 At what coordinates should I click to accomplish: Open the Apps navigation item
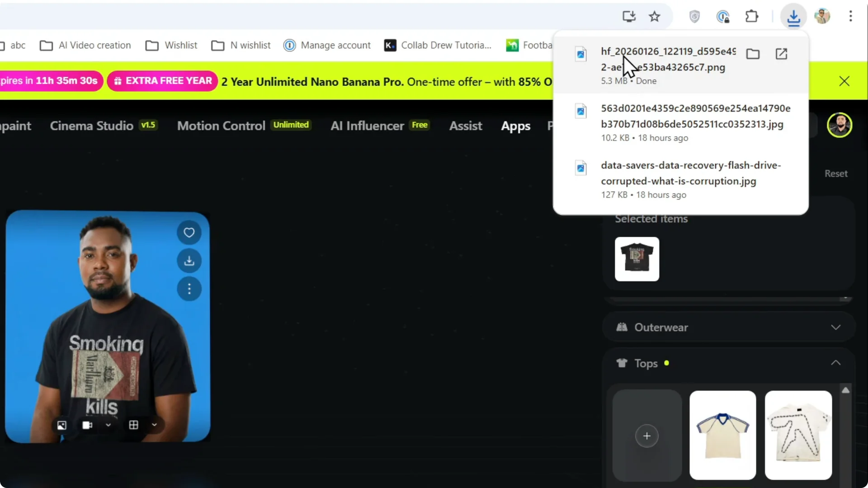click(515, 126)
